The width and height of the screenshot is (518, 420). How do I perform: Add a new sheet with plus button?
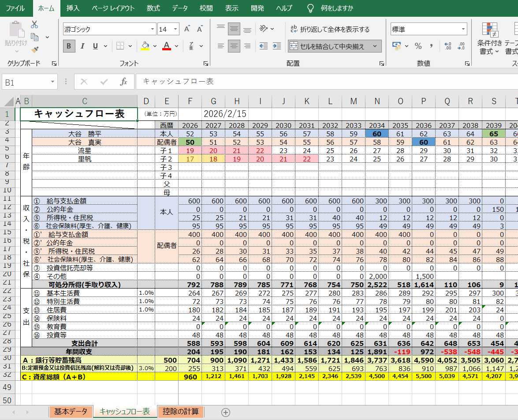pyautogui.click(x=226, y=412)
